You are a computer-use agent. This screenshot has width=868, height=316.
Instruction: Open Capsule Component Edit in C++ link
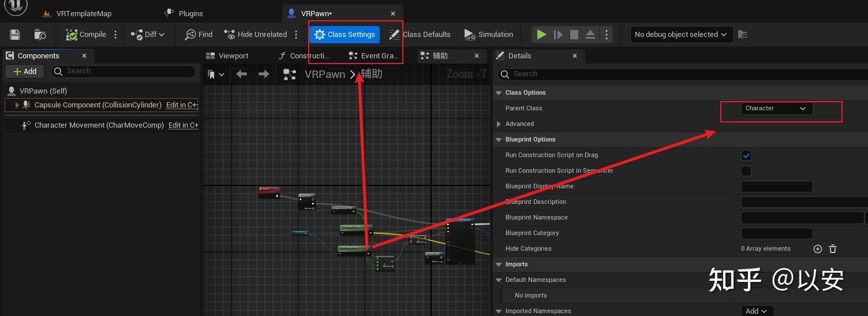click(x=182, y=105)
